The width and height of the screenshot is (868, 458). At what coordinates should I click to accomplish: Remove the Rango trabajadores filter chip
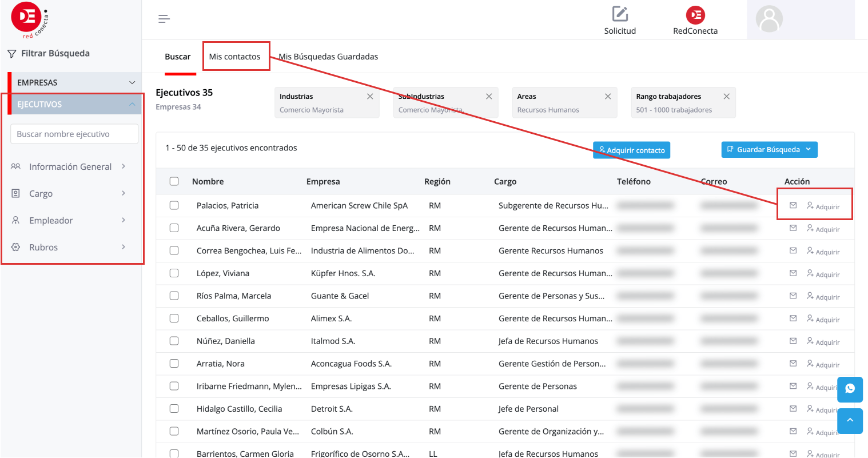coord(726,97)
